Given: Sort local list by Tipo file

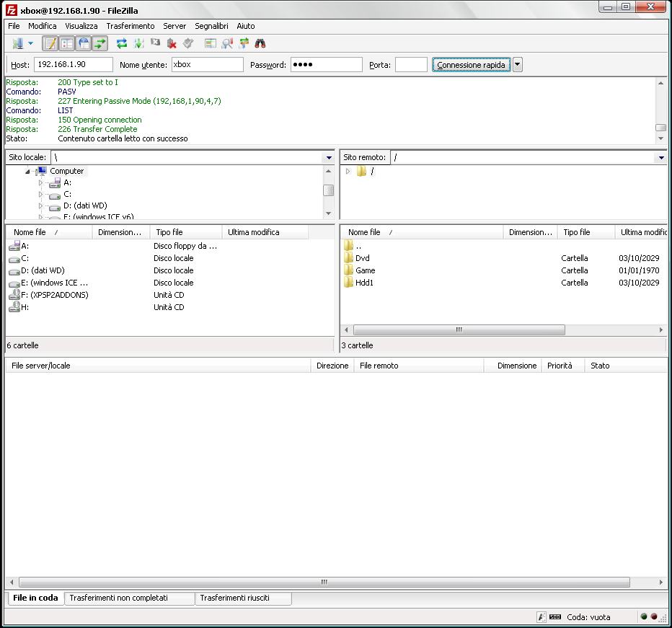Looking at the screenshot, I should point(186,232).
